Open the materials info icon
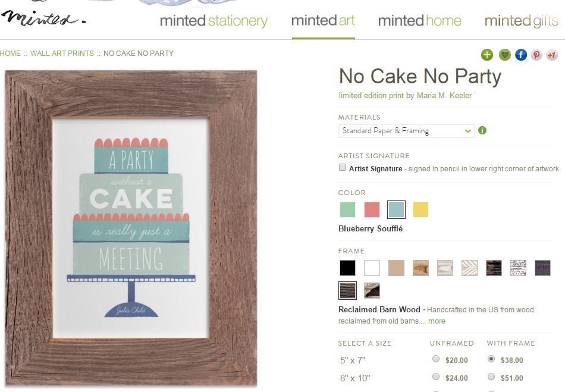Viewport: 565px width, 392px height. [482, 130]
